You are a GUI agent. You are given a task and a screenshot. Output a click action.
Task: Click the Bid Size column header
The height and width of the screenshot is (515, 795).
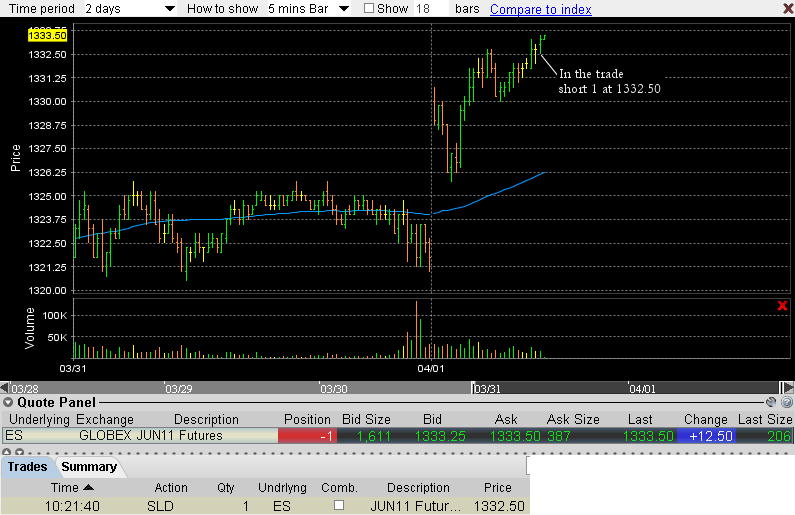[x=366, y=420]
